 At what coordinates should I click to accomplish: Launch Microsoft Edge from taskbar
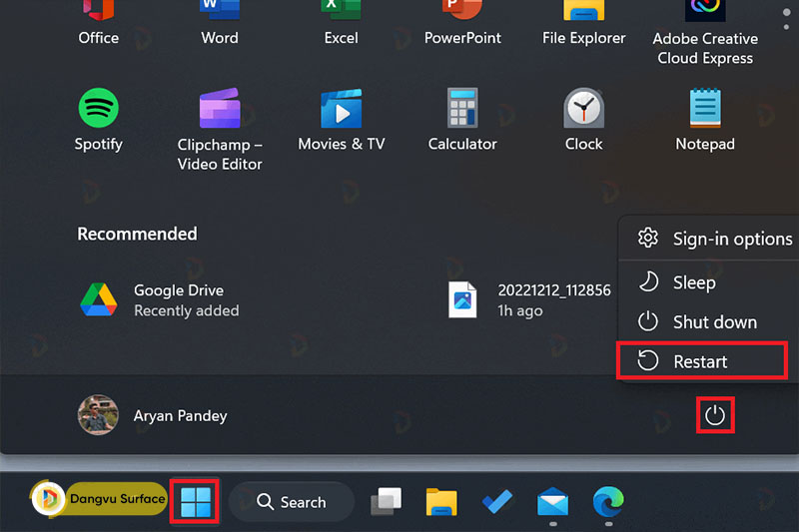pos(608,501)
